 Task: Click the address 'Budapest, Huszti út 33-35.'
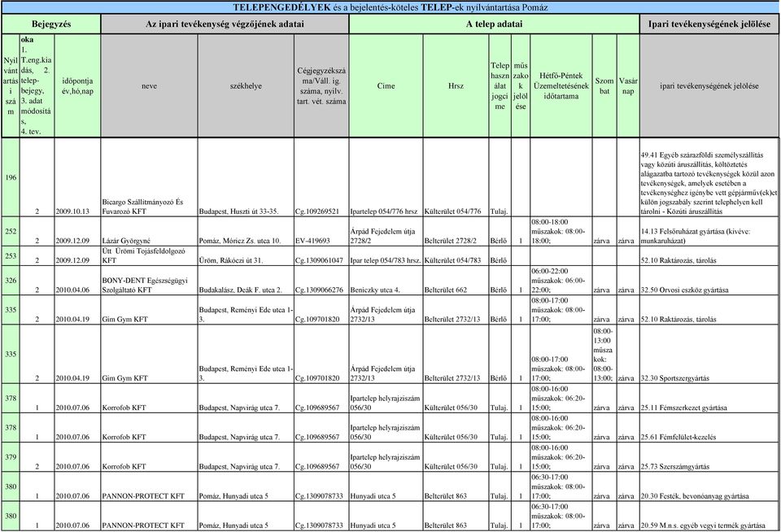click(x=238, y=211)
